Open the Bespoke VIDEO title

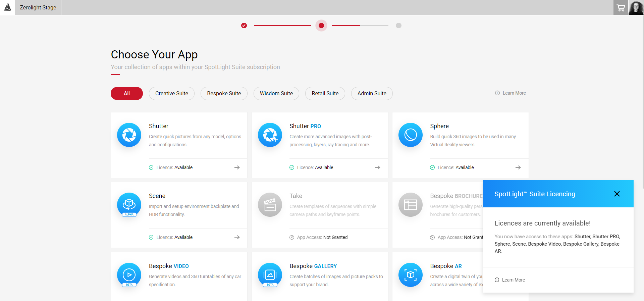(169, 266)
